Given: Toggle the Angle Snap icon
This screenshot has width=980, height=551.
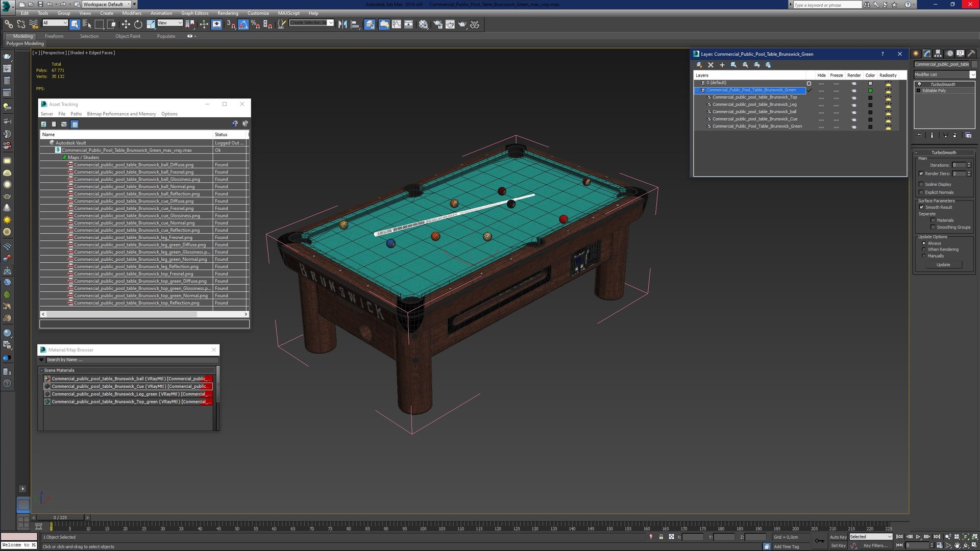Looking at the screenshot, I should click(x=243, y=24).
